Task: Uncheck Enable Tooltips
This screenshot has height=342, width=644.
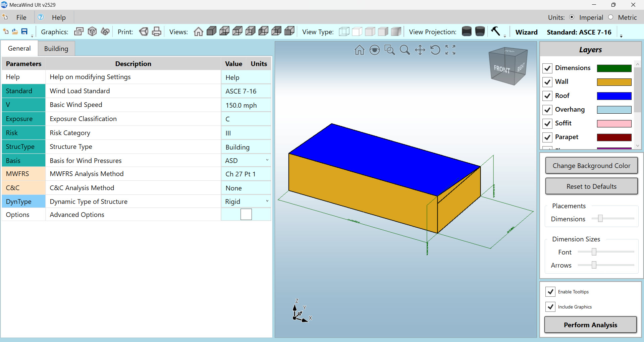Action: pos(550,292)
